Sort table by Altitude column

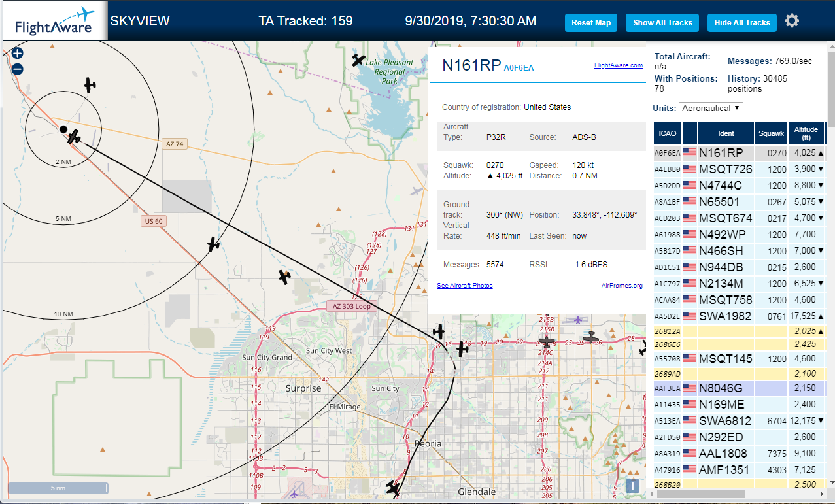click(x=806, y=133)
